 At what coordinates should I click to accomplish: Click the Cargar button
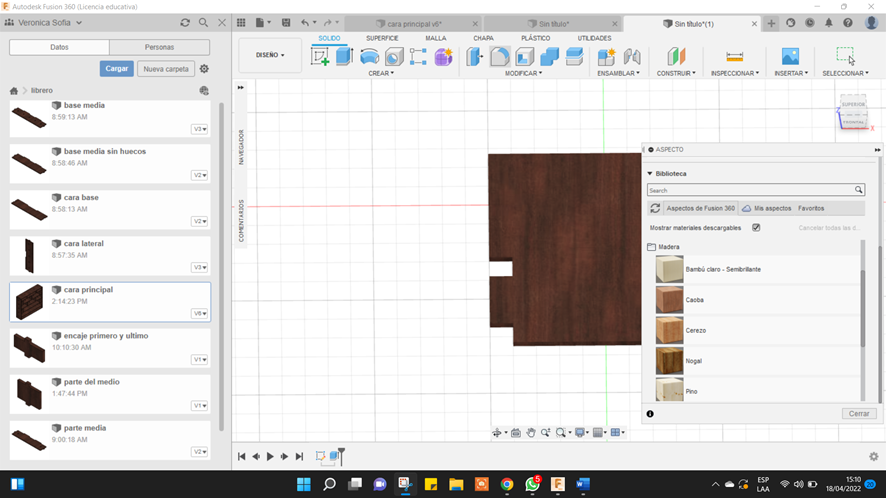(x=116, y=69)
